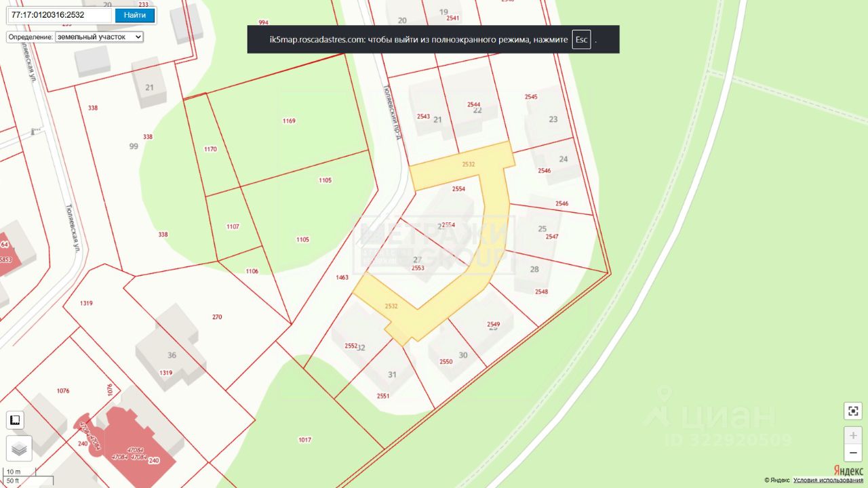Click parcel label 2552
The width and height of the screenshot is (868, 488).
click(351, 346)
